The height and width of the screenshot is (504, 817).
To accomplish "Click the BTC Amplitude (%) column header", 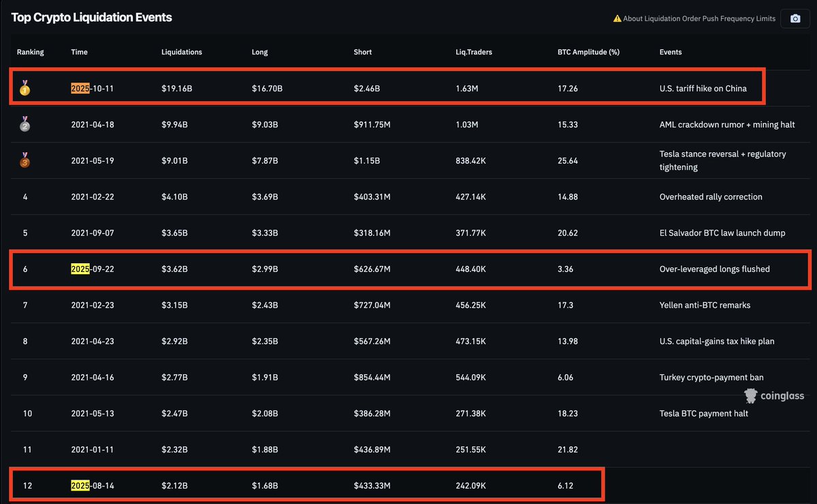I will pyautogui.click(x=588, y=52).
